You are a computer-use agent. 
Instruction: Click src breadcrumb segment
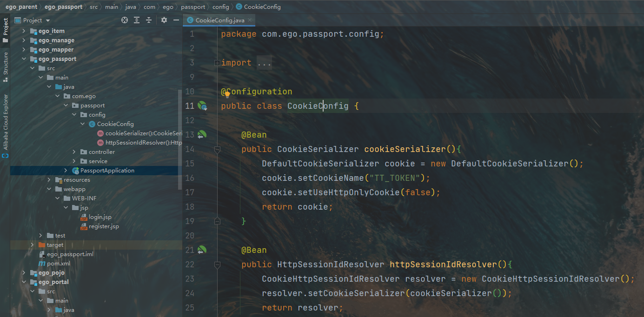coord(93,7)
